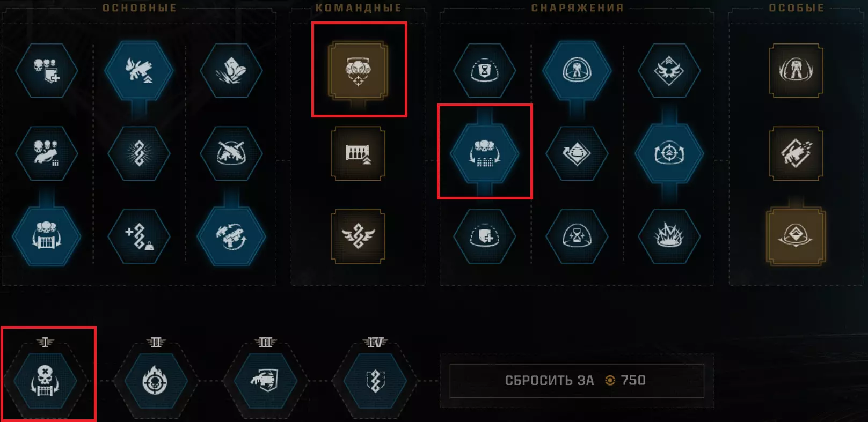Pick the winged diamond perk in Снаряжения
This screenshot has width=868, height=422.
click(x=669, y=70)
